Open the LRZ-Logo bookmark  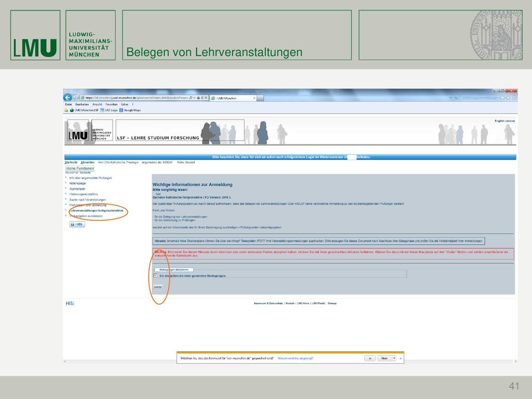coord(109,110)
